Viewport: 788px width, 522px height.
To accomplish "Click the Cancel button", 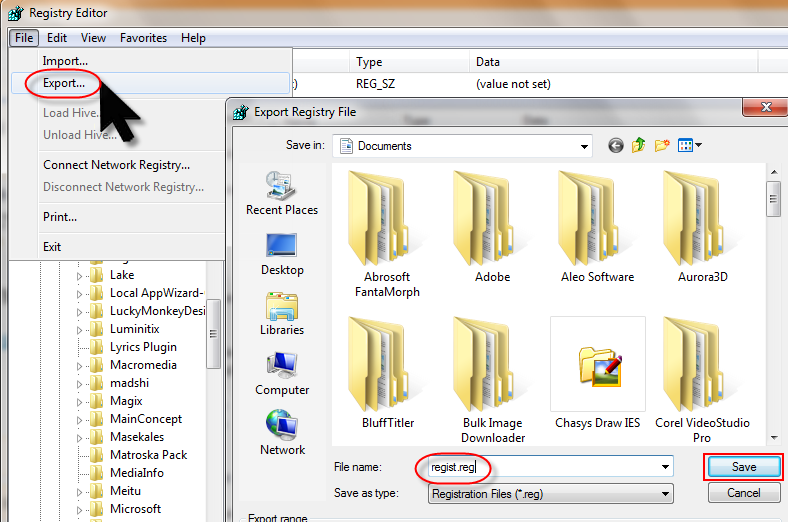I will tap(744, 493).
